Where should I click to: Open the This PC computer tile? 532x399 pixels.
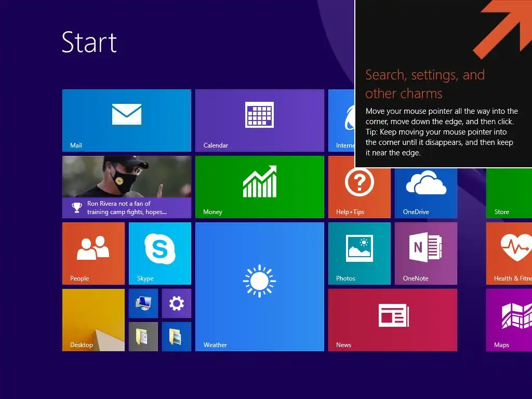[143, 303]
